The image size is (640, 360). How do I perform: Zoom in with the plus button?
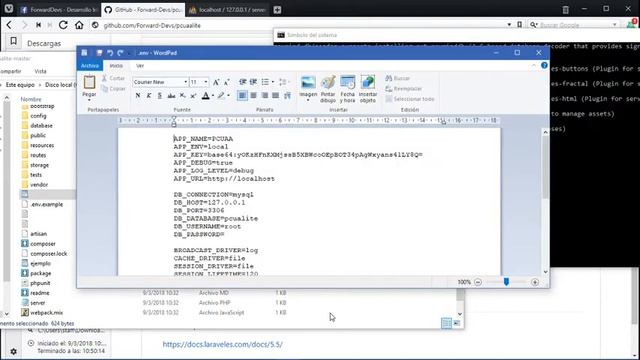535,282
